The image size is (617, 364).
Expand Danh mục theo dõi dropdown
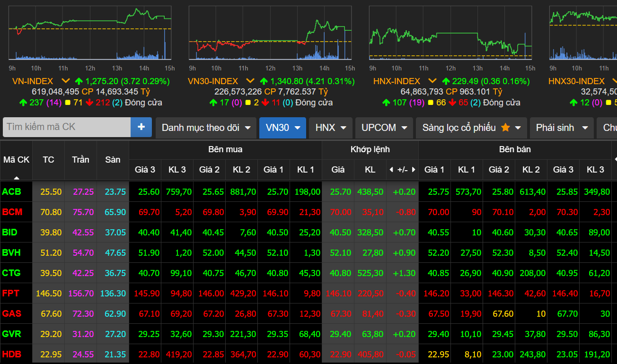click(x=206, y=128)
